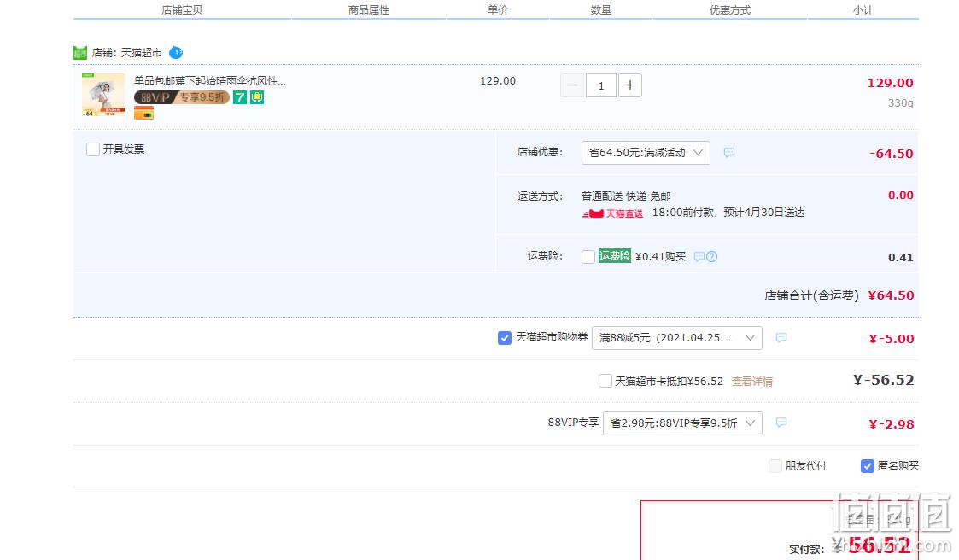Image resolution: width=959 pixels, height=560 pixels.
Task: Check the 天猫超市卡抵扣 checkbox
Action: tap(605, 381)
